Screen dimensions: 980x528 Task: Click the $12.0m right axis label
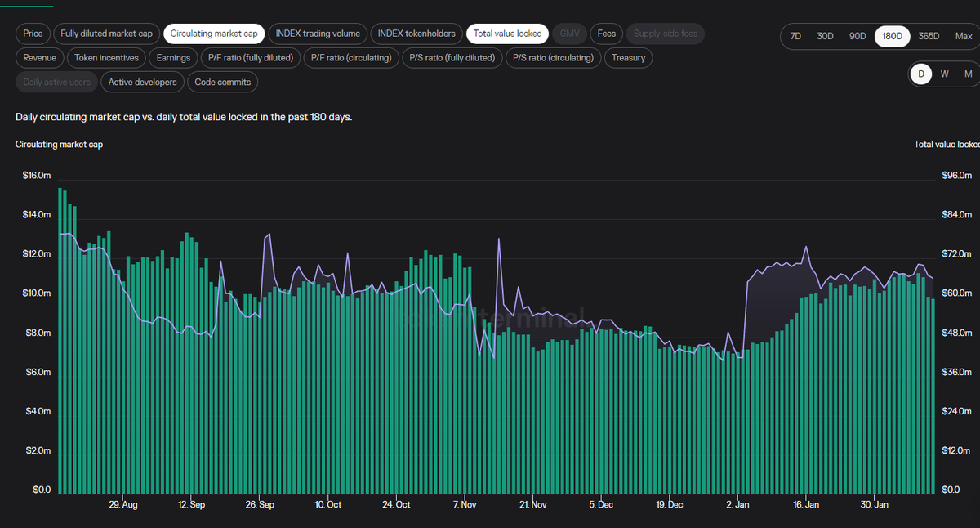955,450
